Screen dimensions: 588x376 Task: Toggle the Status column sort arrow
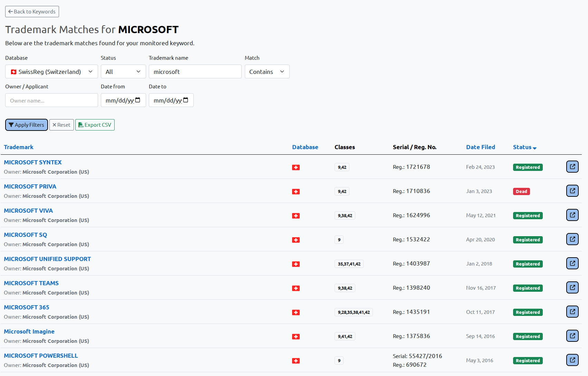[534, 148]
